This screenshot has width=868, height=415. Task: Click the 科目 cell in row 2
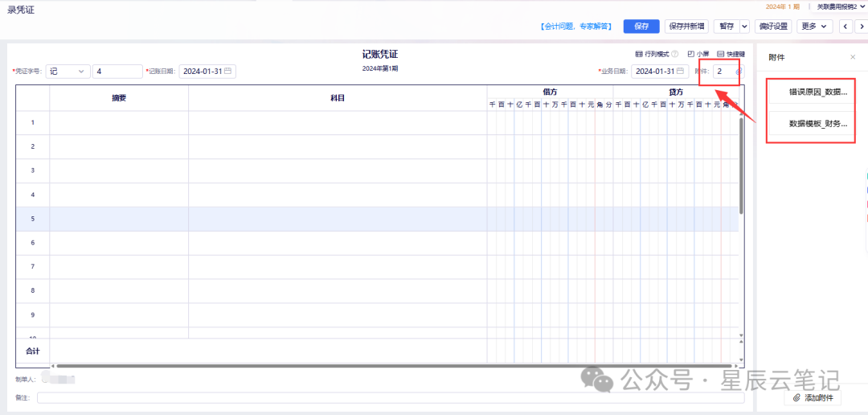pos(338,146)
